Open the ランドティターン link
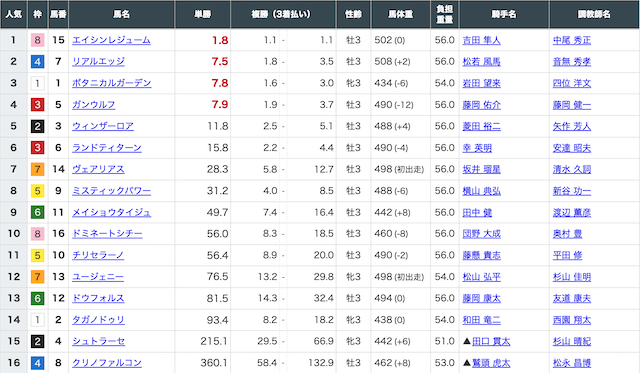This screenshot has width=640, height=373. pyautogui.click(x=107, y=148)
